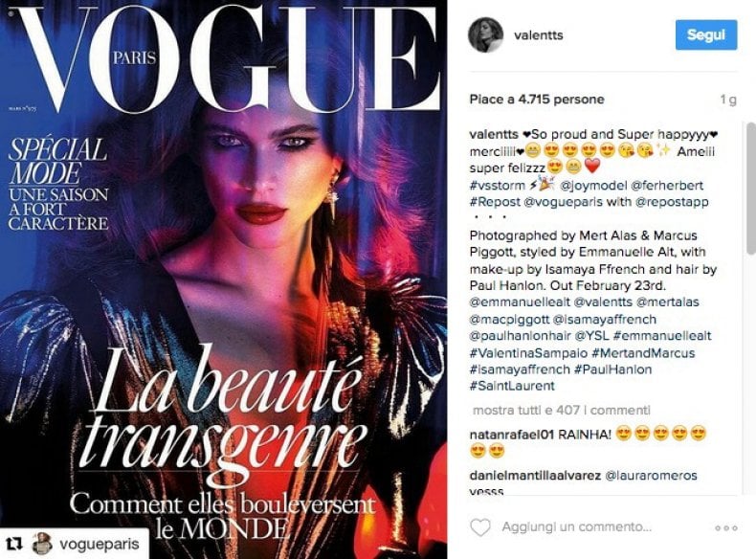Image resolution: width=756 pixels, height=559 pixels.
Task: Open the valentts username in the header
Action: point(538,35)
